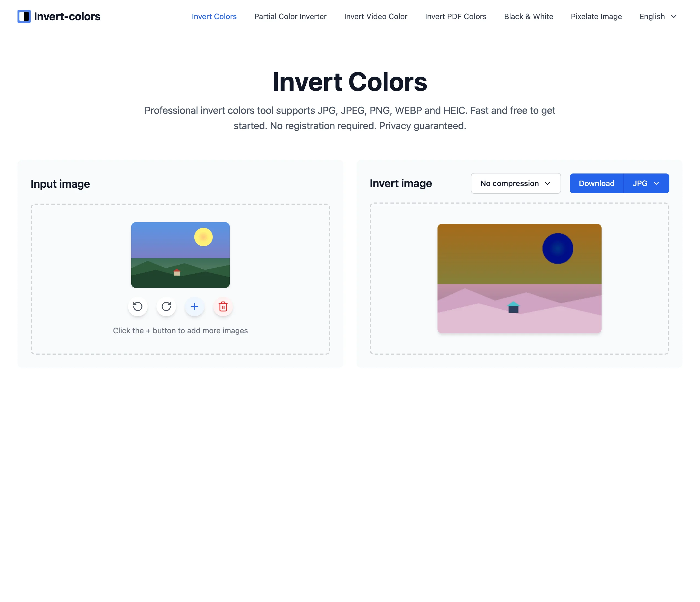Open the No compression dropdown
This screenshot has width=700, height=602.
pos(516,183)
